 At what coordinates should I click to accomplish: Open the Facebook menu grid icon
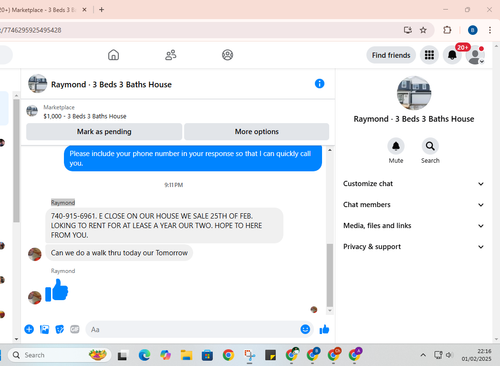coord(429,55)
